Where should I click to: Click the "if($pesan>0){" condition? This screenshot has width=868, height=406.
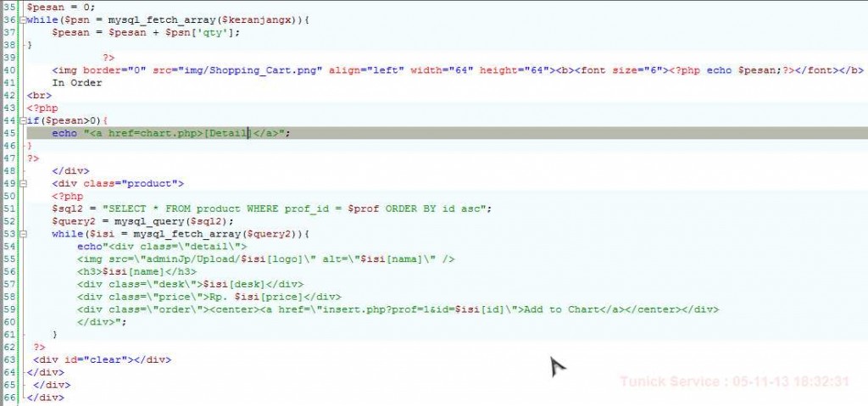pyautogui.click(x=67, y=120)
